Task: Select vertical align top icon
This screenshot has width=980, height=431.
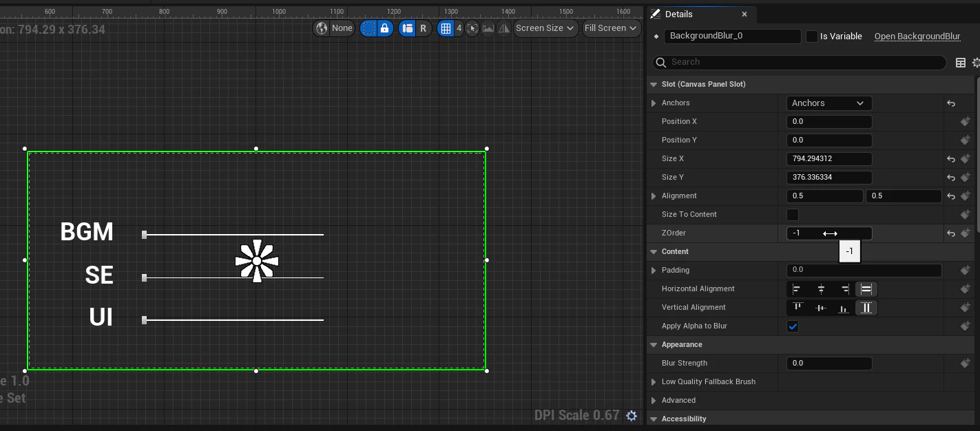Action: point(797,308)
